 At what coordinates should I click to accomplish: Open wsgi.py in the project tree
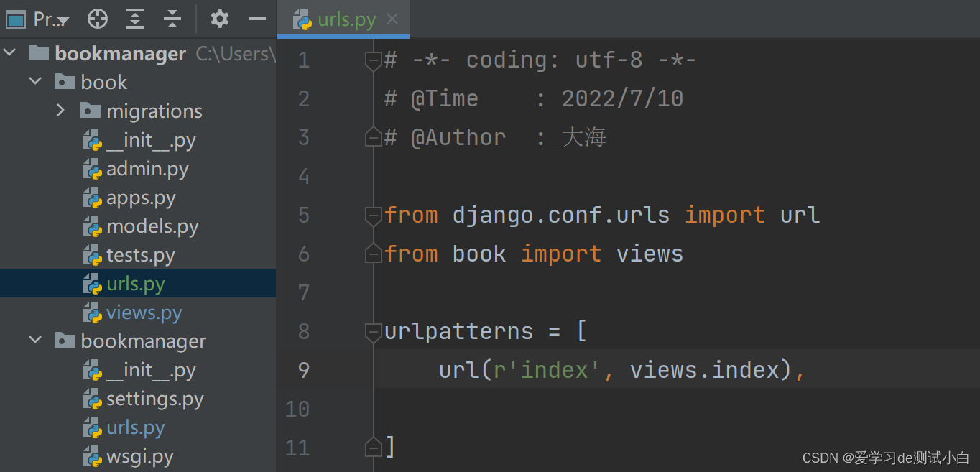click(x=140, y=456)
